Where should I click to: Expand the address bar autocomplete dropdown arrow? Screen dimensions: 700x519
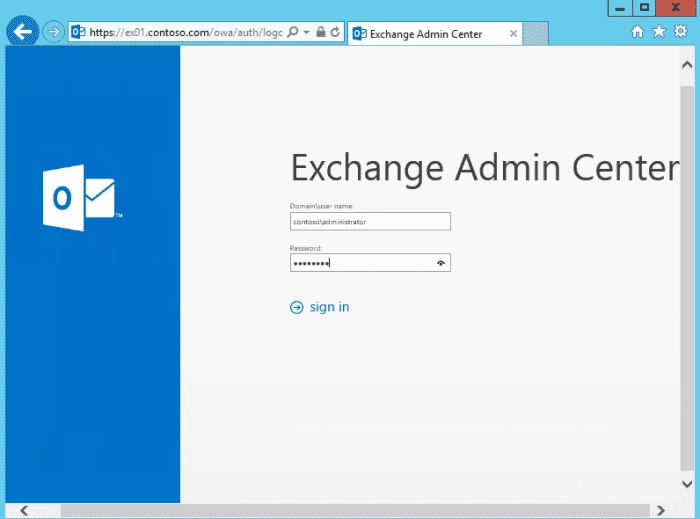pyautogui.click(x=306, y=32)
